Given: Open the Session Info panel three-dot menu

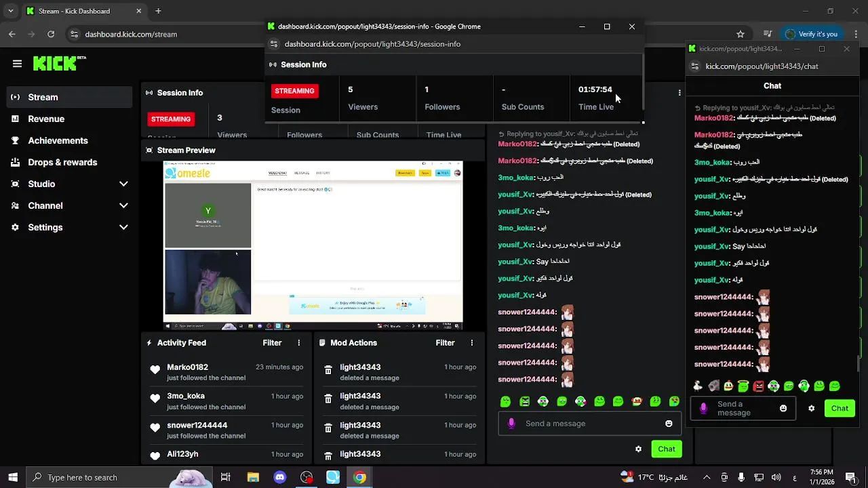Looking at the screenshot, I should pos(679,93).
